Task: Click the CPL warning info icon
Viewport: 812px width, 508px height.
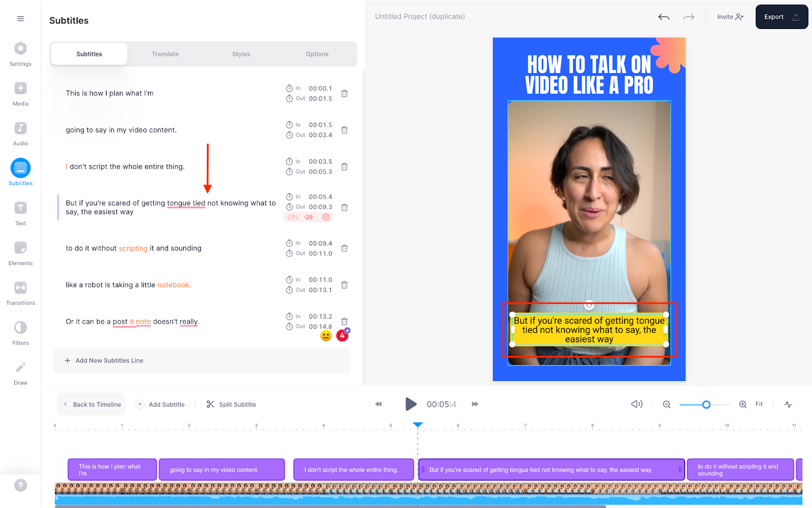Action: point(326,217)
